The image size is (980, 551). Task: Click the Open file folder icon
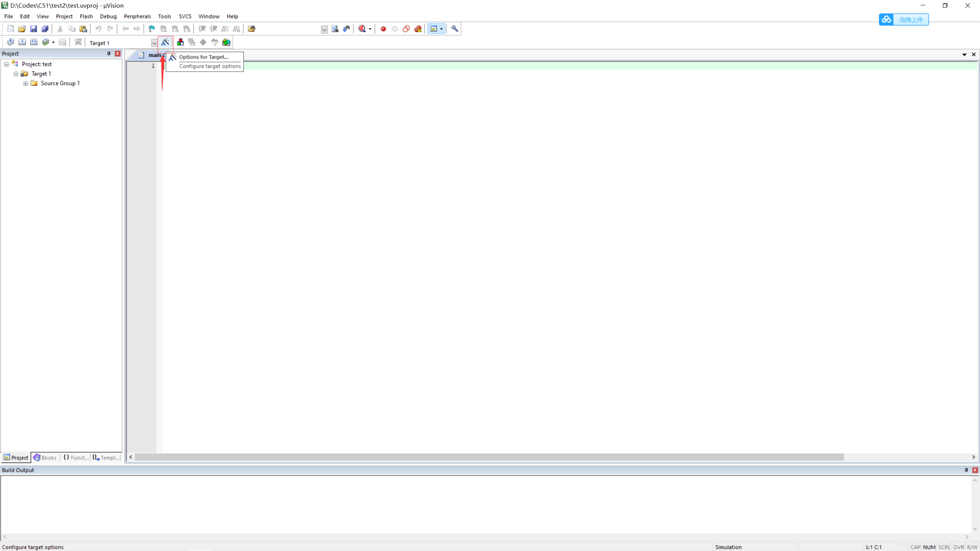(x=22, y=29)
